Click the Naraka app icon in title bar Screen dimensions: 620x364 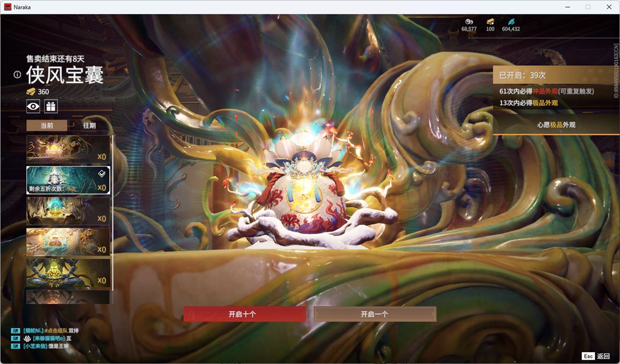[x=8, y=7]
